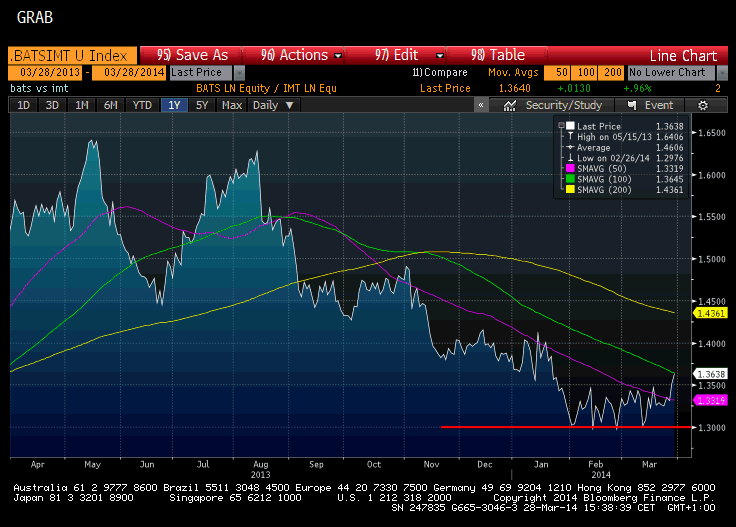This screenshot has width=736, height=527.
Task: Click the white Last Price swatch
Action: tap(570, 126)
